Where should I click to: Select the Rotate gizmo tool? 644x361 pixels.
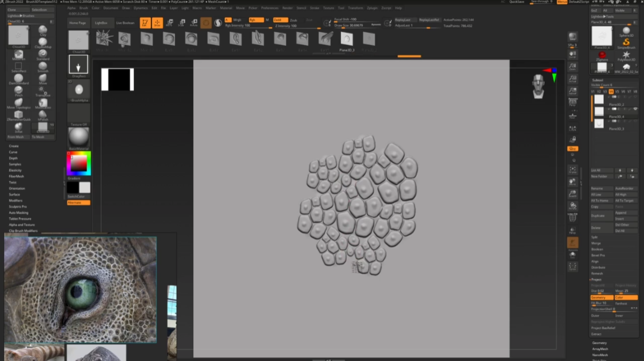tap(194, 23)
